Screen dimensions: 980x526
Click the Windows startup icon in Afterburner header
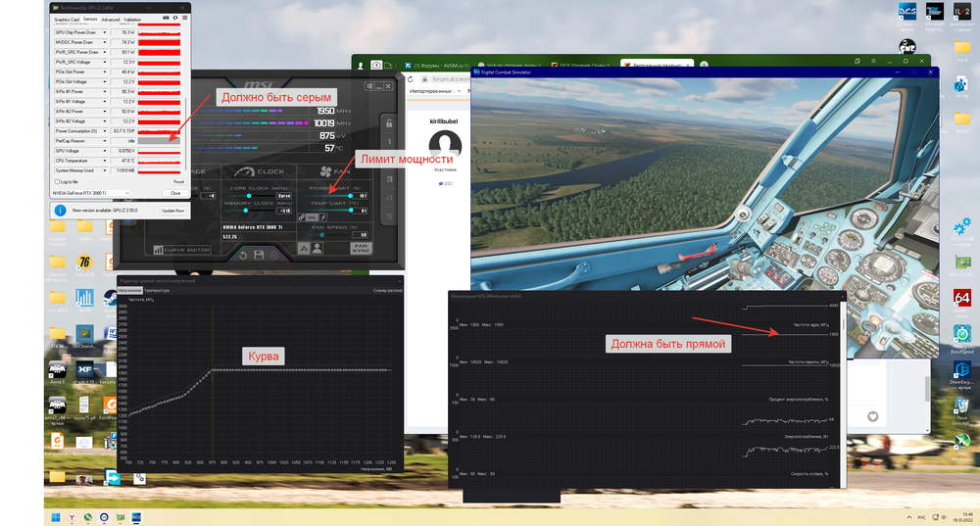[369, 86]
